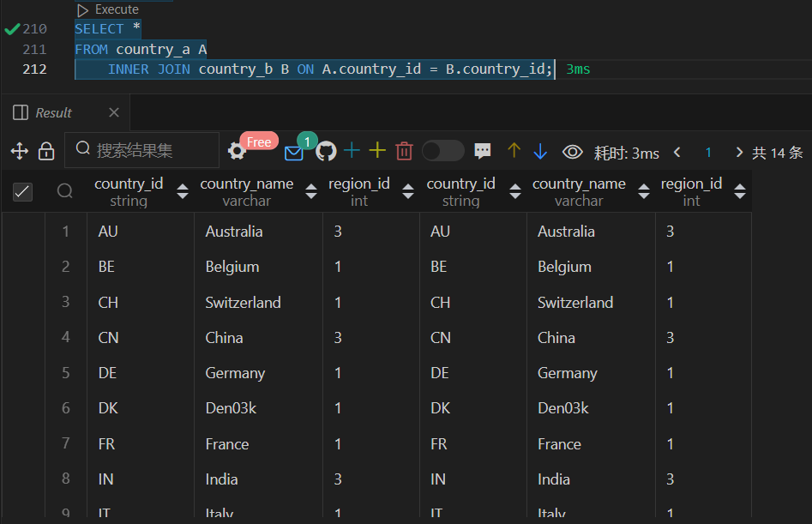Image resolution: width=812 pixels, height=524 pixels.
Task: Sort first country_name column
Action: coord(311,191)
